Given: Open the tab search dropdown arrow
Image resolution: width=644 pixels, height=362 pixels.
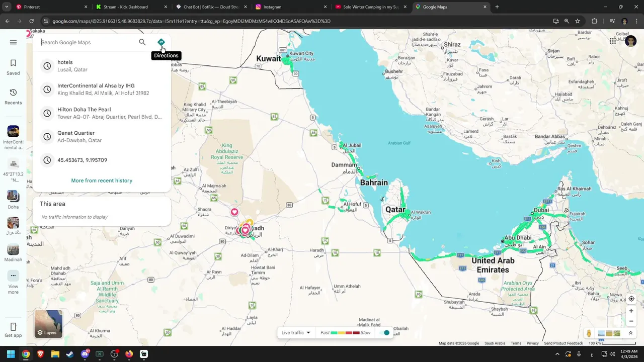Looking at the screenshot, I should (x=7, y=7).
